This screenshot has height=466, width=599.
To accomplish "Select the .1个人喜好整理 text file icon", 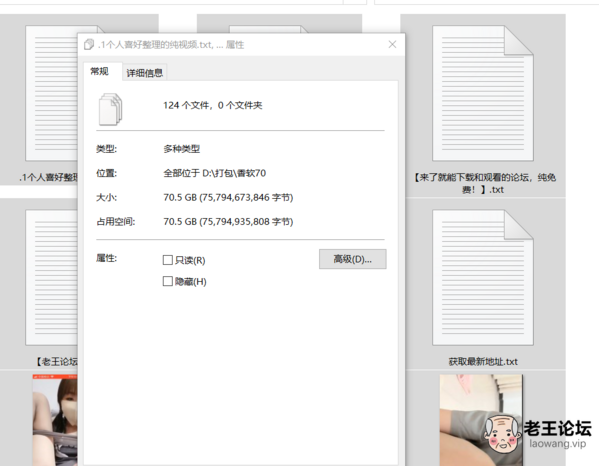I will [x=52, y=93].
